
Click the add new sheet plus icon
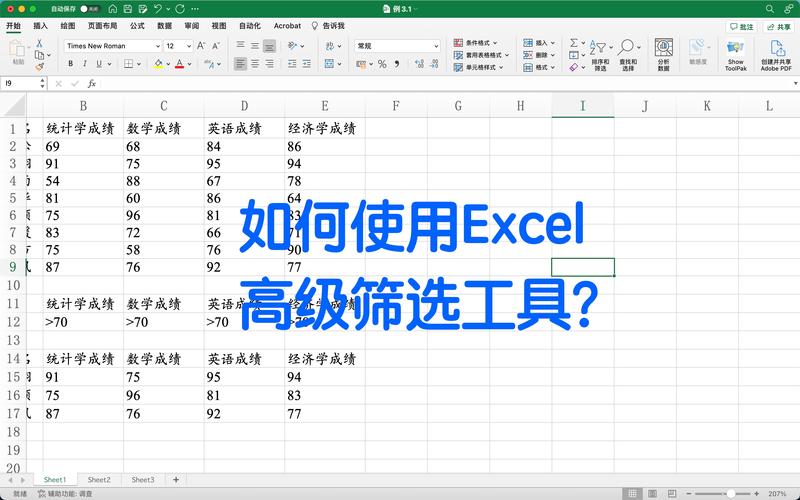coord(176,480)
